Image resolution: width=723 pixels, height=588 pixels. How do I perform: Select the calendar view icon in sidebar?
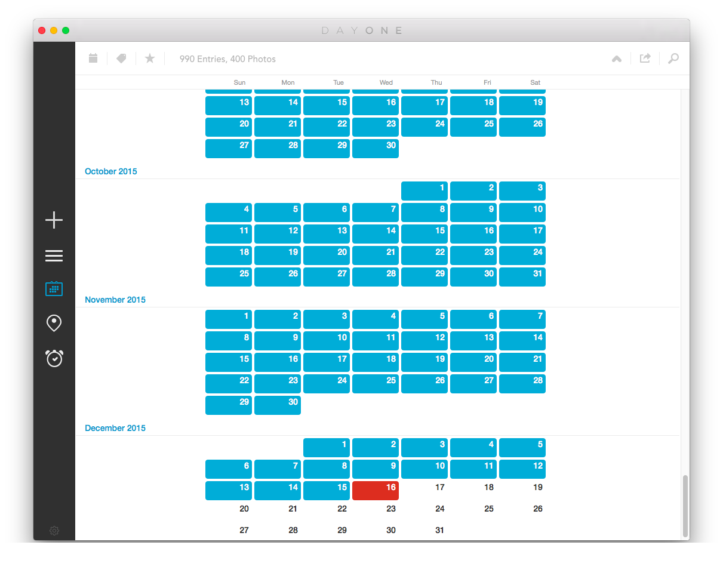pyautogui.click(x=54, y=290)
